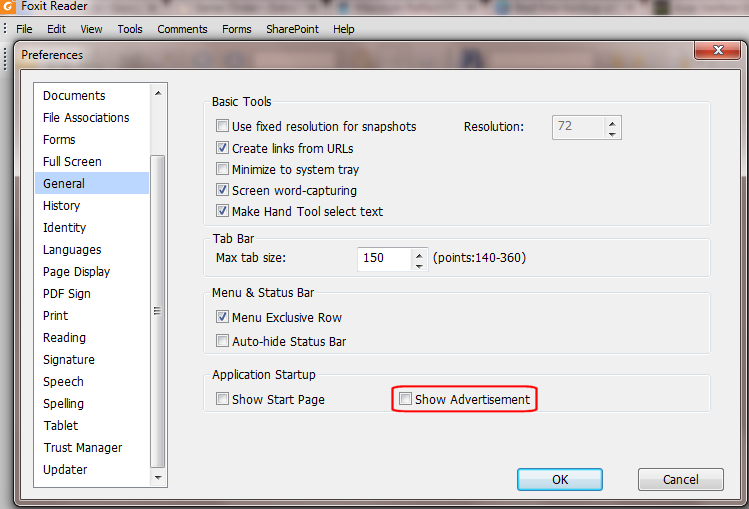
Task: Select Page Display category
Action: tap(92, 272)
